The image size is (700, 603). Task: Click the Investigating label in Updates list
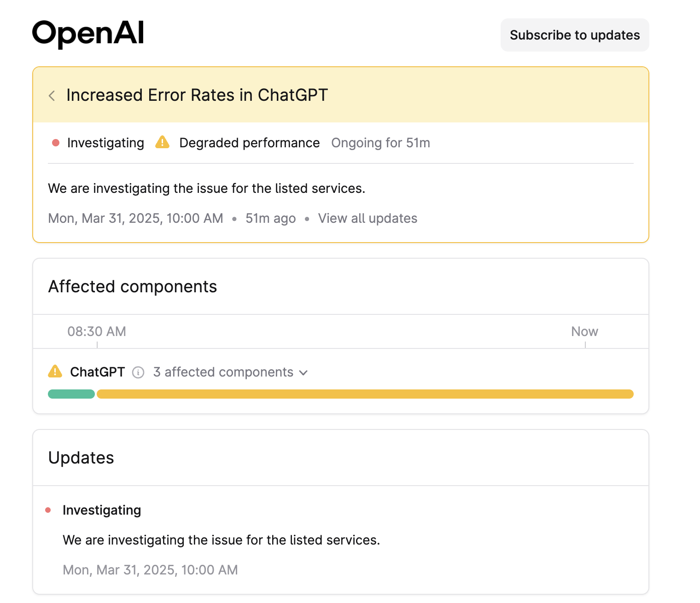102,510
